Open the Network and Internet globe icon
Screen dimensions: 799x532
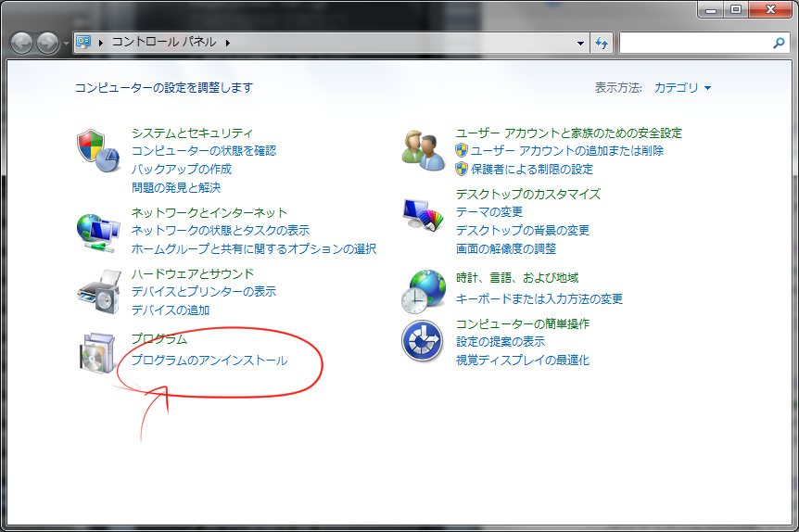[98, 233]
